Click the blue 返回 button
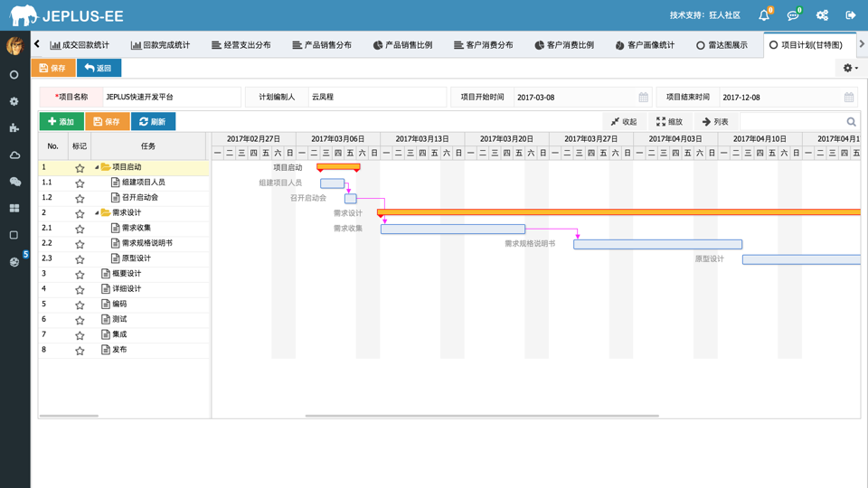Screen dimensions: 868x488 click(99, 68)
